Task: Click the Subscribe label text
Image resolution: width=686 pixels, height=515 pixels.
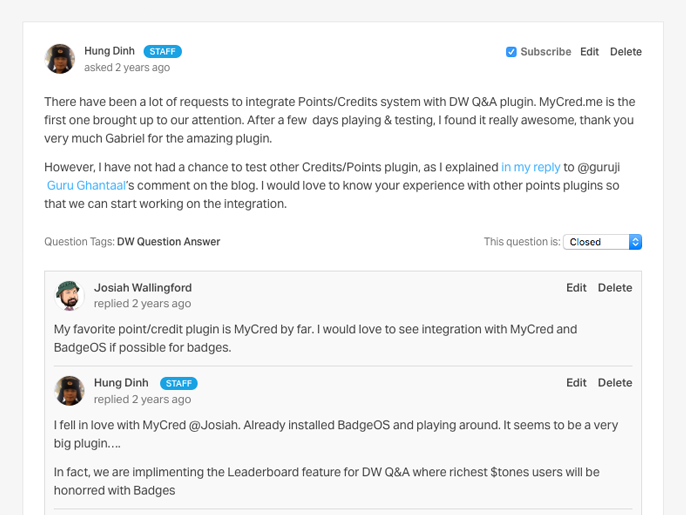Action: (546, 52)
